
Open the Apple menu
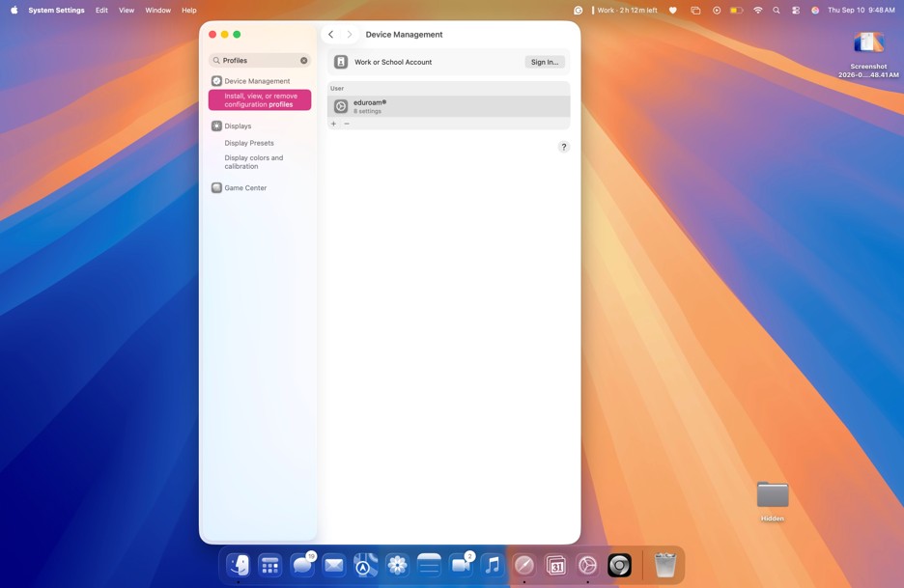tap(14, 11)
